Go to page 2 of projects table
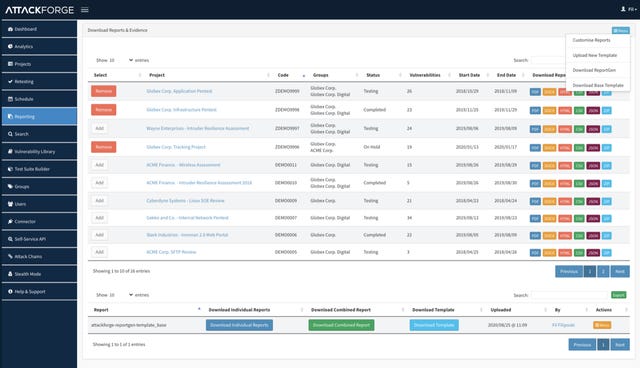The image size is (640, 368). click(603, 271)
